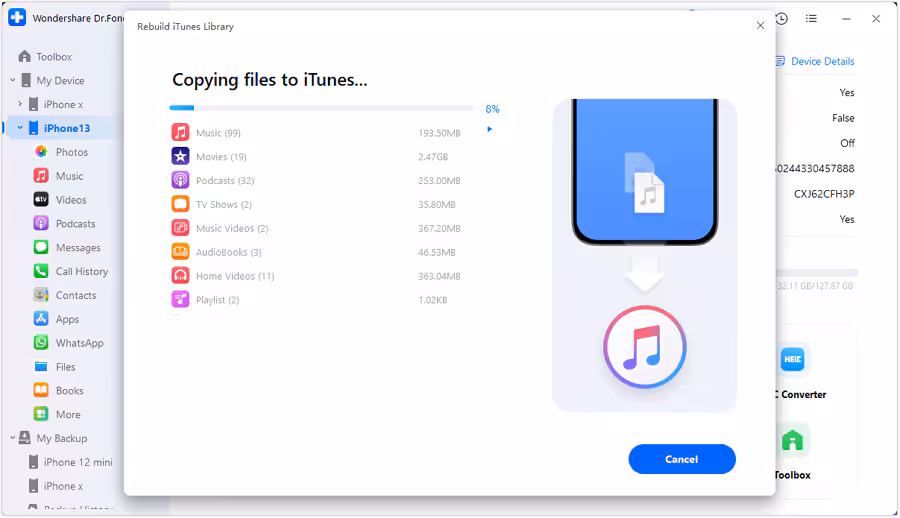Click the Wondershare Dr.Fone logo icon
The height and width of the screenshot is (518, 900).
(x=17, y=17)
